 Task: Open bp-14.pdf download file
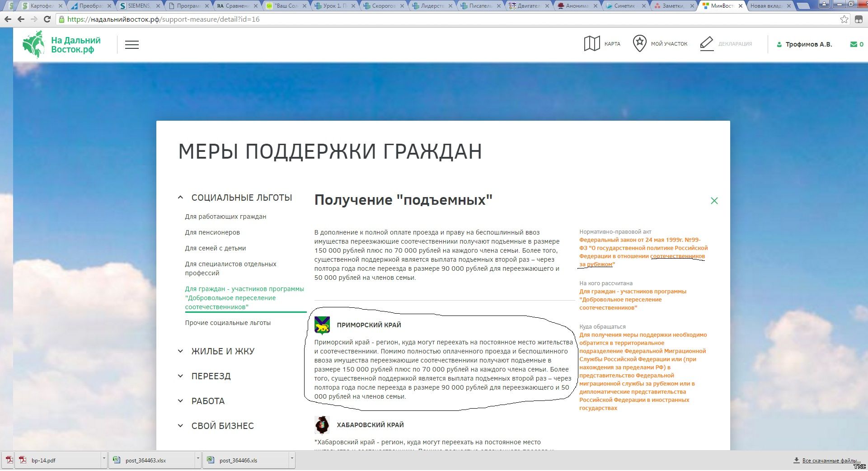(58, 461)
